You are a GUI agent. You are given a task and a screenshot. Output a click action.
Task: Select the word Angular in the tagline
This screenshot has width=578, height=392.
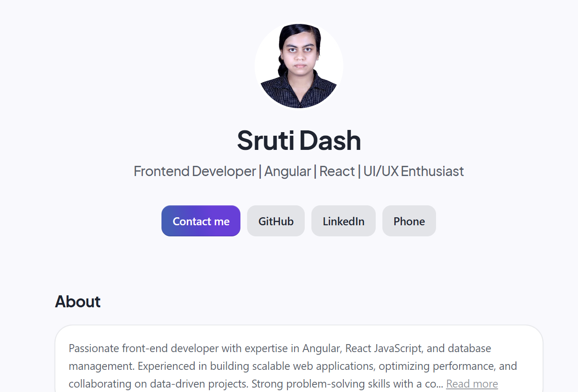[287, 171]
